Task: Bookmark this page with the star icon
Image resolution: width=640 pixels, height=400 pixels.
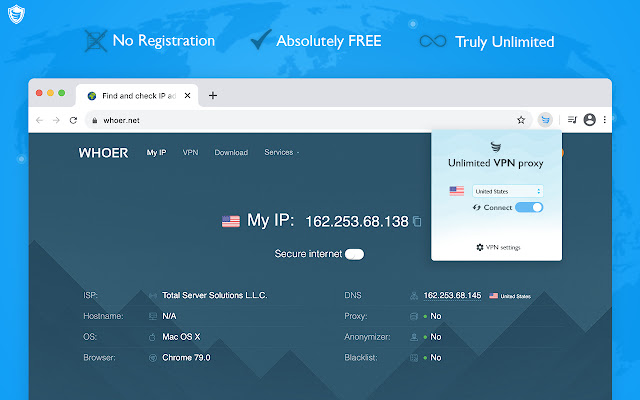Action: point(521,120)
